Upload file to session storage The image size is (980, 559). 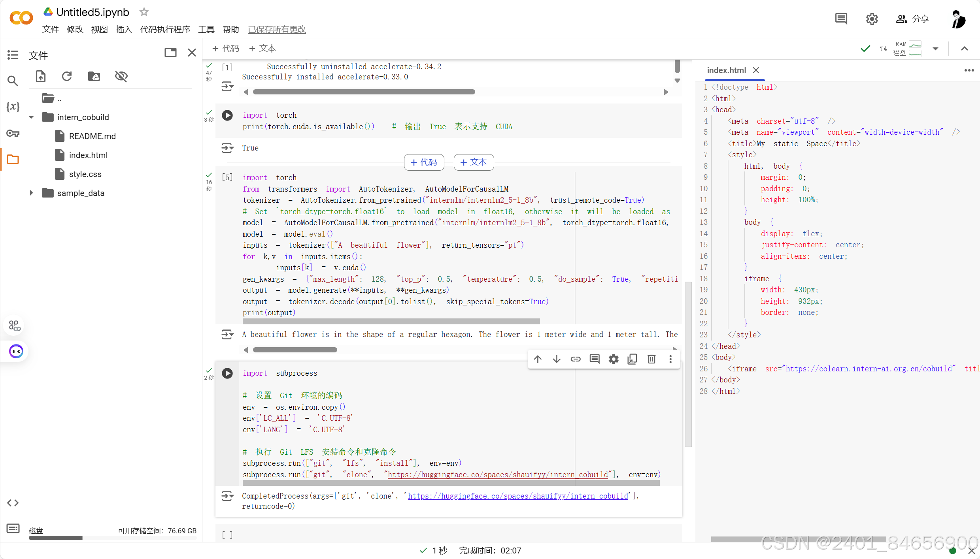(x=41, y=76)
